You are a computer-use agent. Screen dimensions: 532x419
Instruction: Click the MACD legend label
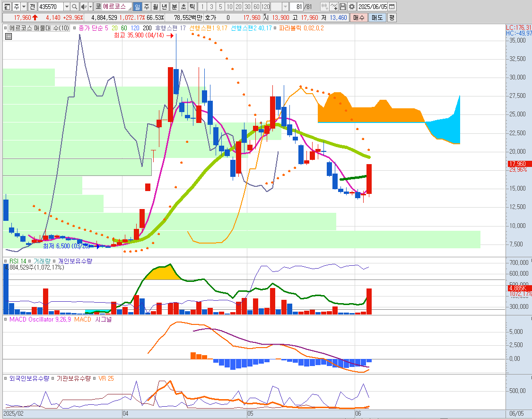point(83,319)
